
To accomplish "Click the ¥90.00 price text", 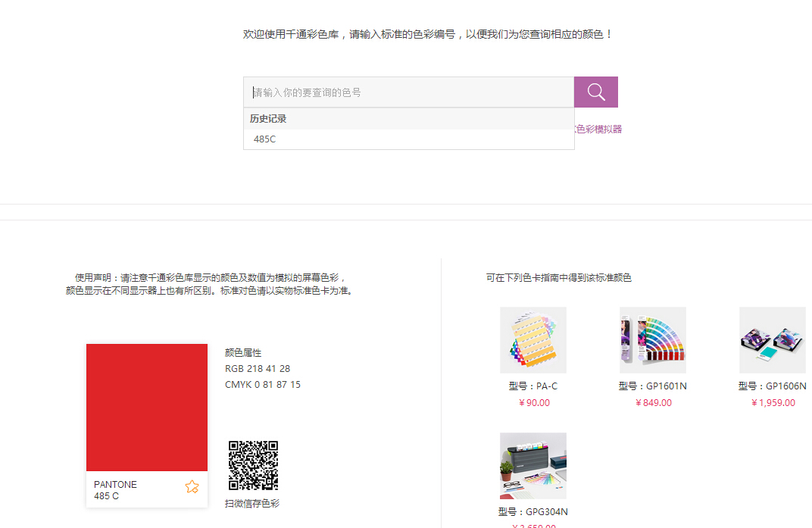I will [x=534, y=403].
